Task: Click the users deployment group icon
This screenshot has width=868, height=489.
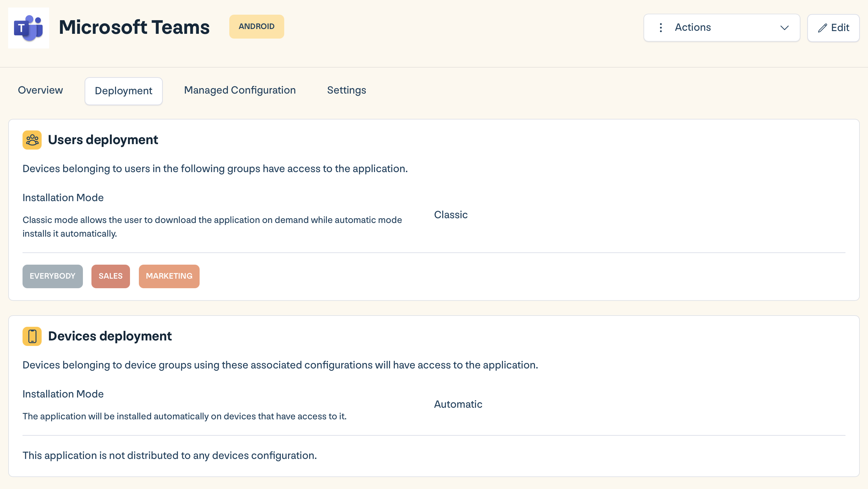Action: tap(32, 140)
